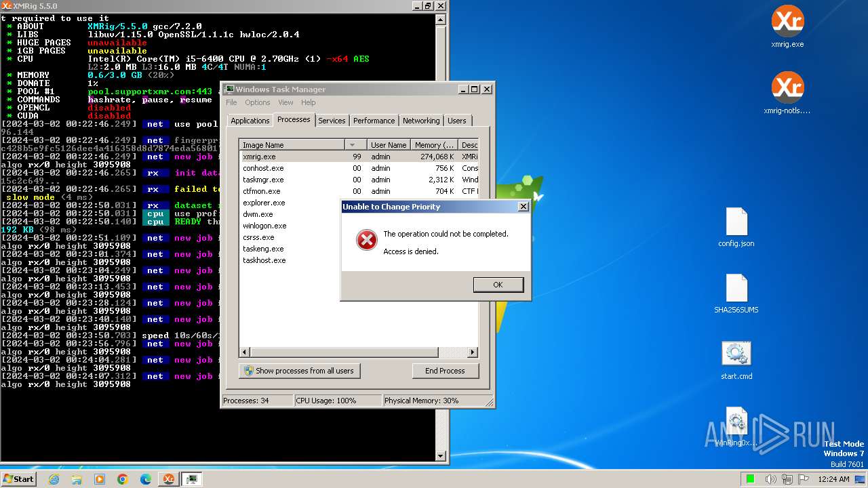Screen dimensions: 868x488
Task: Switch to XMRig taskbar button
Action: (x=168, y=479)
